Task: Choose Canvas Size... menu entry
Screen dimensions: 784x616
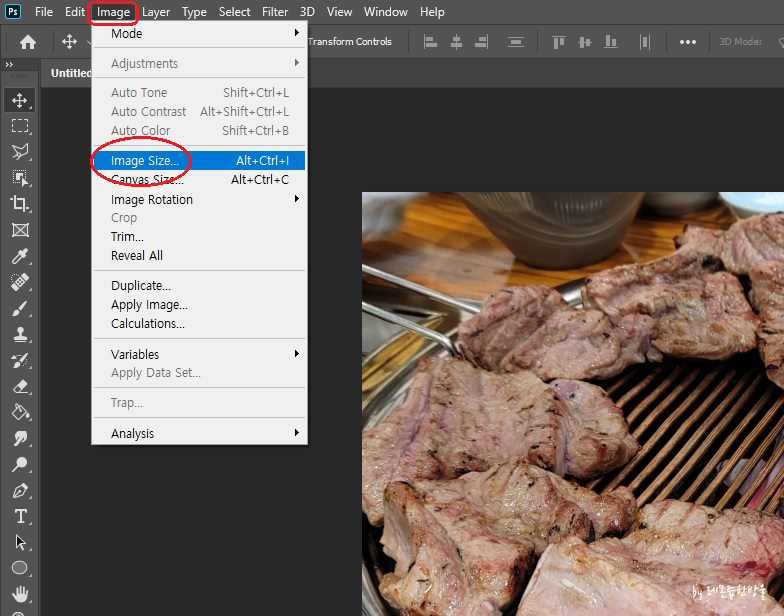Action: 200,180
